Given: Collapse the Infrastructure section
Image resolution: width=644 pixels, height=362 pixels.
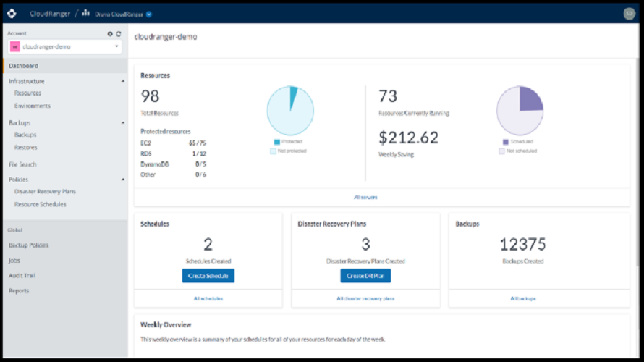Looking at the screenshot, I should click(123, 81).
